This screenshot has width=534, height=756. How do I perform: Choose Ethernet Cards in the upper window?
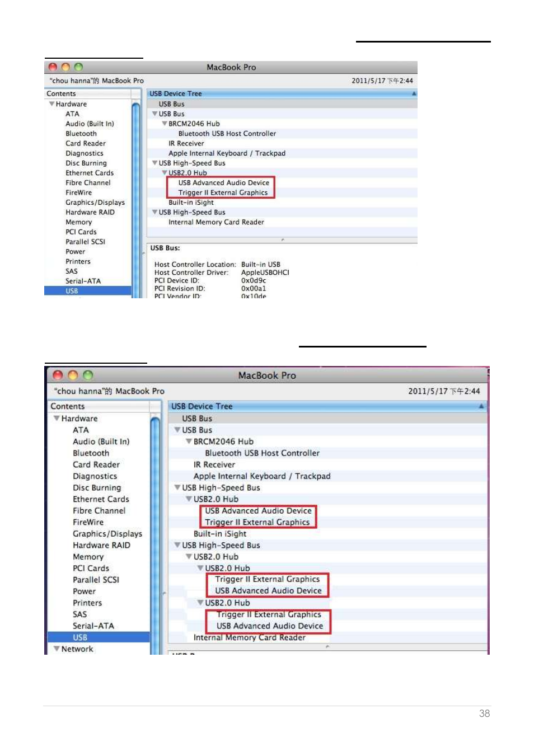(90, 173)
